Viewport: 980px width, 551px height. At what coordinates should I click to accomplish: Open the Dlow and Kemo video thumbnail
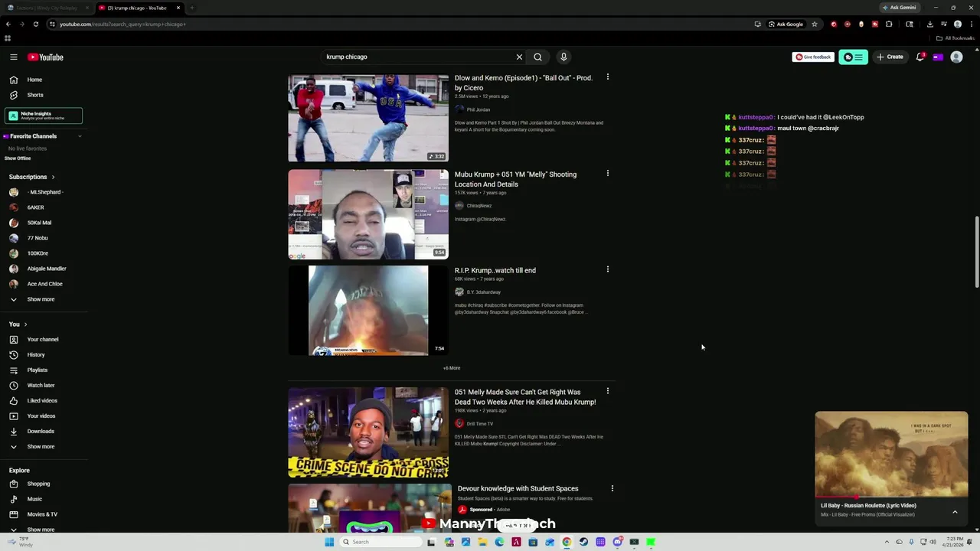pyautogui.click(x=368, y=118)
